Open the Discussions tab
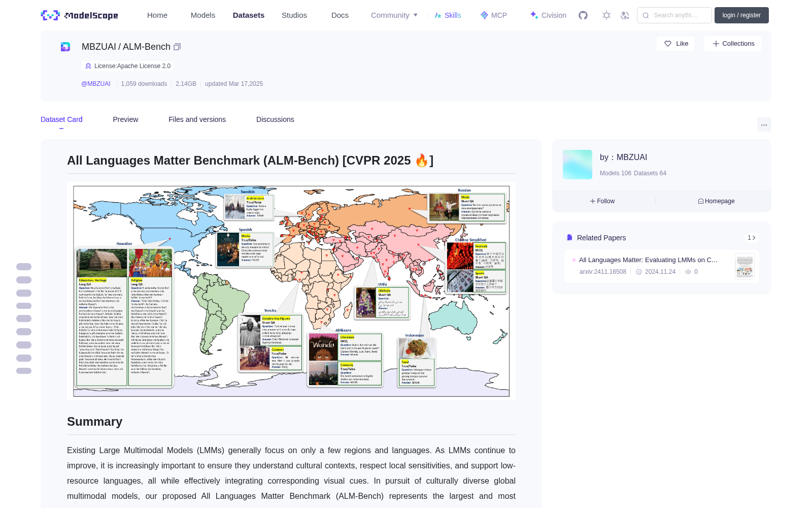This screenshot has width=812, height=508. (275, 119)
